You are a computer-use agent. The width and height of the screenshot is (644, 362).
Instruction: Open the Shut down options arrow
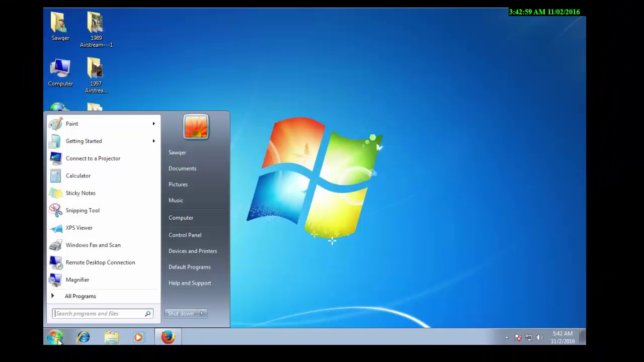pos(202,314)
